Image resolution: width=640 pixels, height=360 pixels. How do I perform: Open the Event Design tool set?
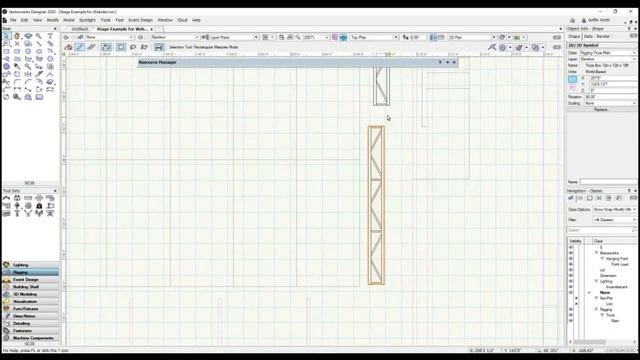tap(30, 280)
